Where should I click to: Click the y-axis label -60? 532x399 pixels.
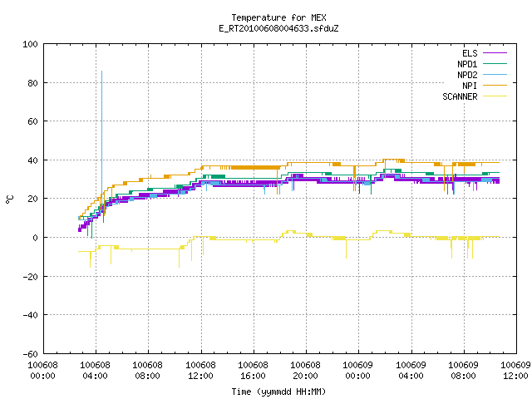point(30,354)
